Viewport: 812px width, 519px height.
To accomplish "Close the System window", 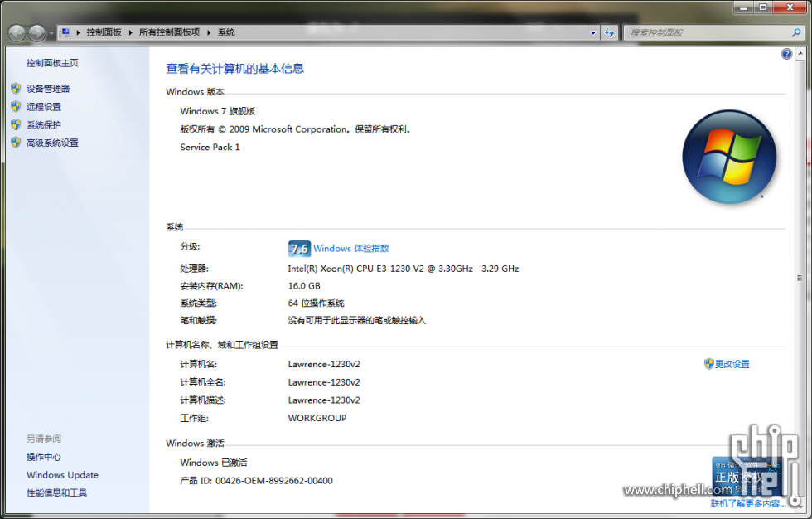I will [790, 7].
